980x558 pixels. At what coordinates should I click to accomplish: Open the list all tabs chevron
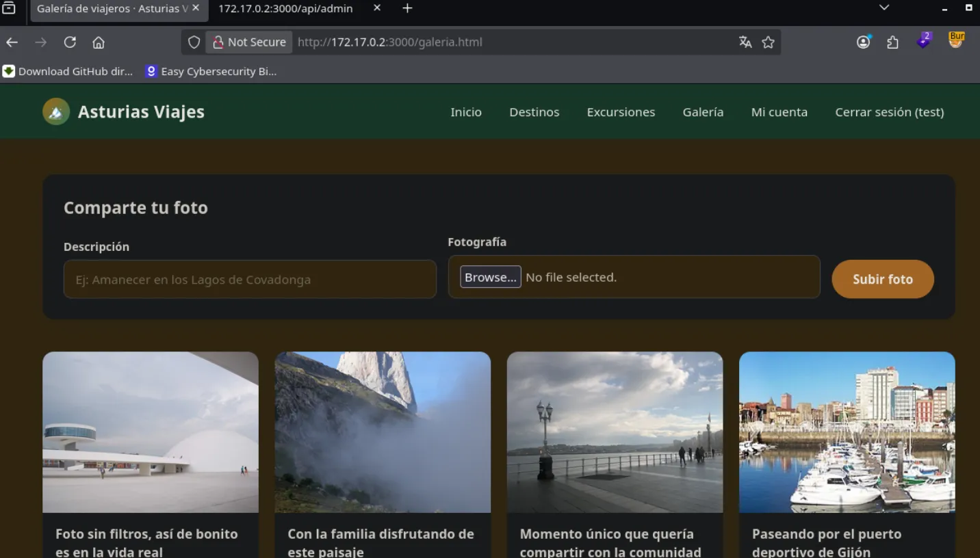(x=884, y=8)
